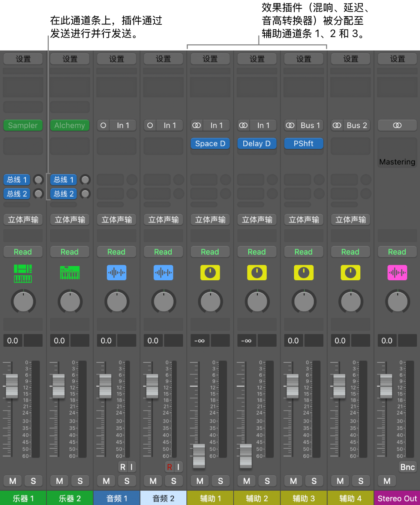This screenshot has height=505, width=420.
Task: Open the 立体声输 output menu on 乐器 2
Action: [x=70, y=219]
